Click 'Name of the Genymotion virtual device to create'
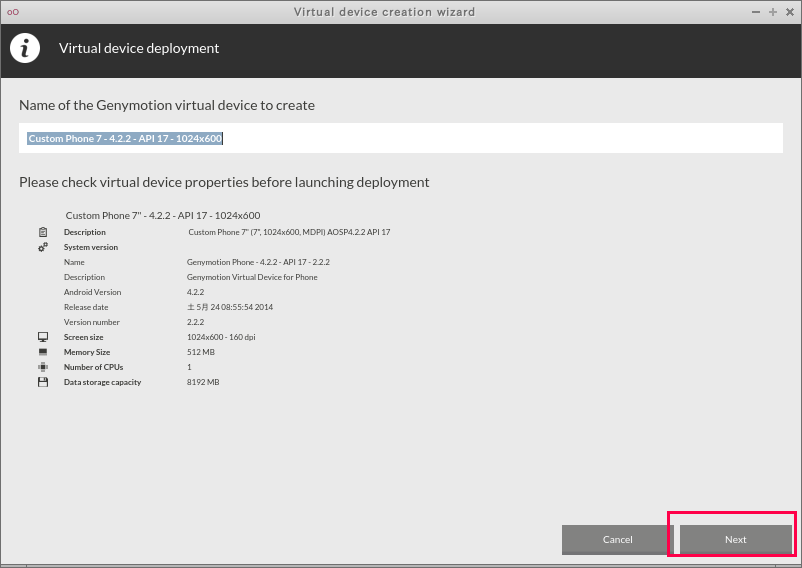802x568 pixels. [167, 105]
